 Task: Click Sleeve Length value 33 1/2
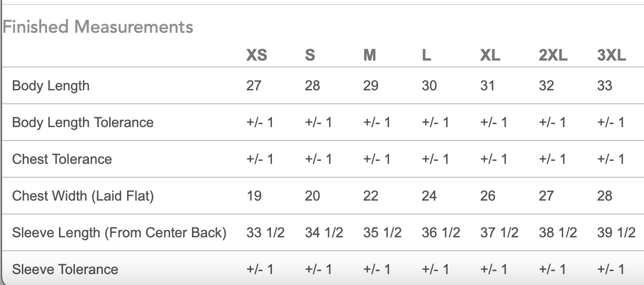pos(265,232)
